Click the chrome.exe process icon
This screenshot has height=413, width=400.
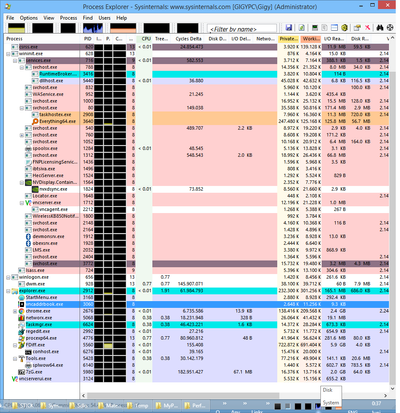tap(21, 311)
